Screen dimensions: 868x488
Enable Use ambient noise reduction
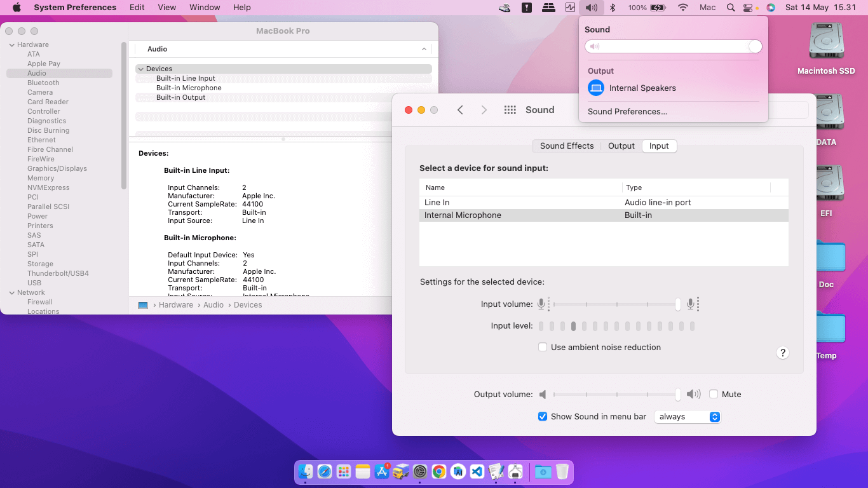(x=543, y=347)
